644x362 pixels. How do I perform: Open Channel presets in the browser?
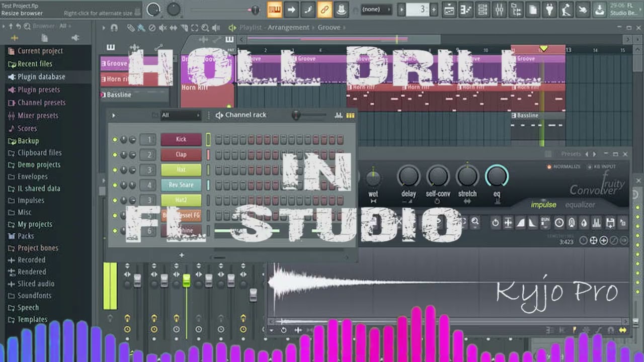(37, 103)
